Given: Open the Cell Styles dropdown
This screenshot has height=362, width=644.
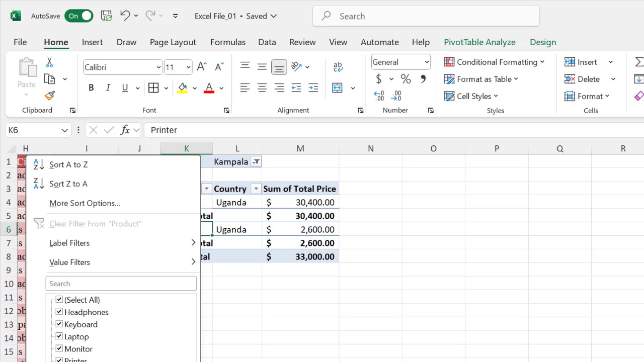Looking at the screenshot, I should (471, 96).
